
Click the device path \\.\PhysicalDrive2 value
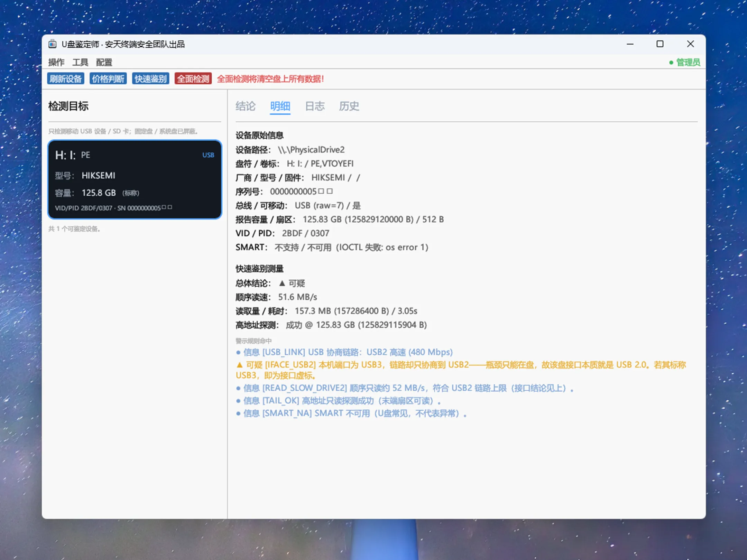click(311, 150)
